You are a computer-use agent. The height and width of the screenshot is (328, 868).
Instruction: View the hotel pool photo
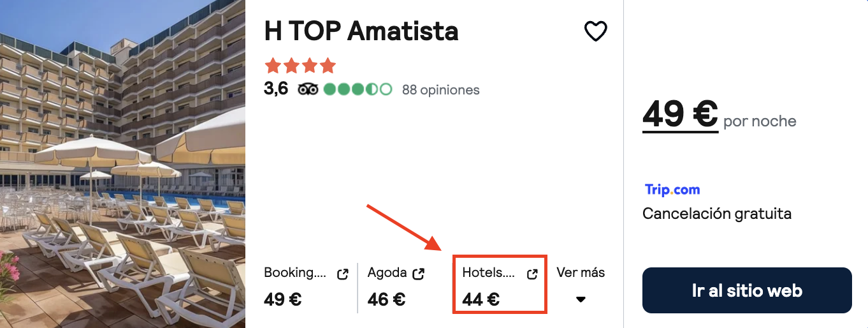(122, 164)
